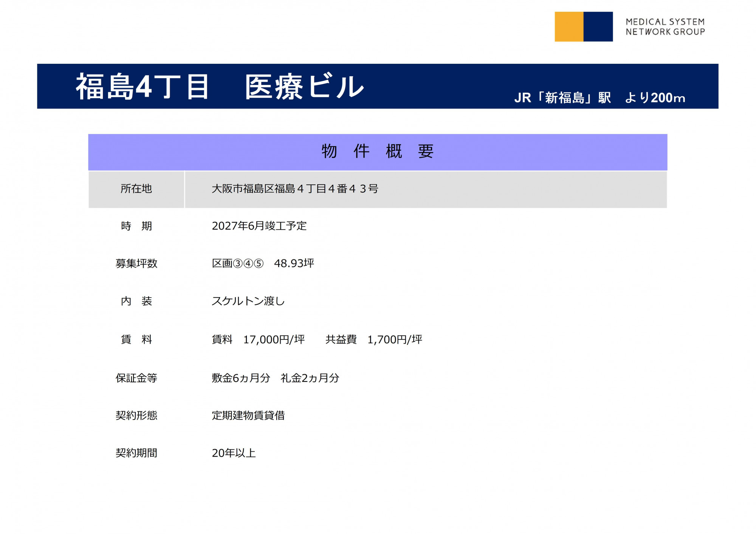The height and width of the screenshot is (534, 756).
Task: Click the 内装 label
Action: point(136,301)
